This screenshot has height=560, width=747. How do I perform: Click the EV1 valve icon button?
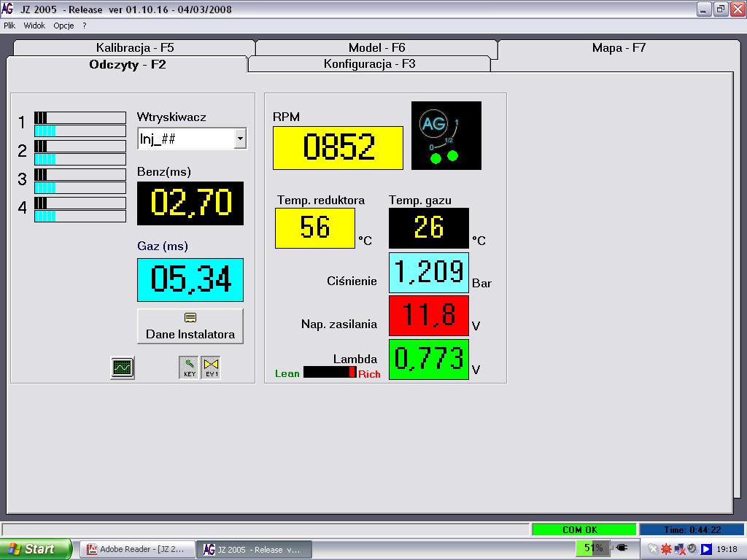coord(211,367)
